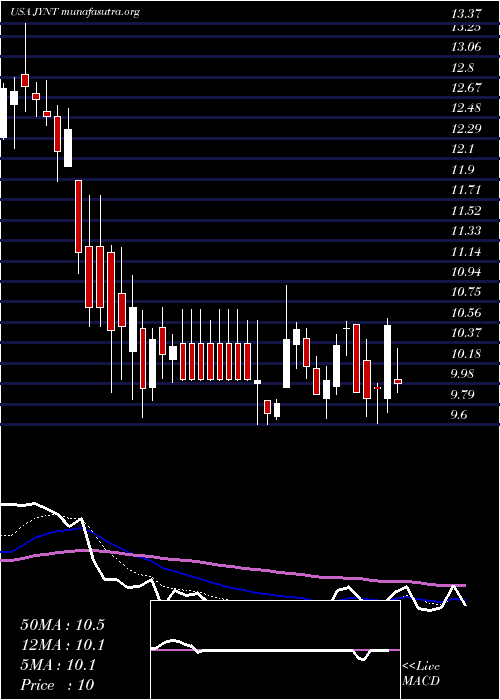Screen dimensions: 500x700
Task: Choose the 10.37 axis value
Action: tap(466, 333)
